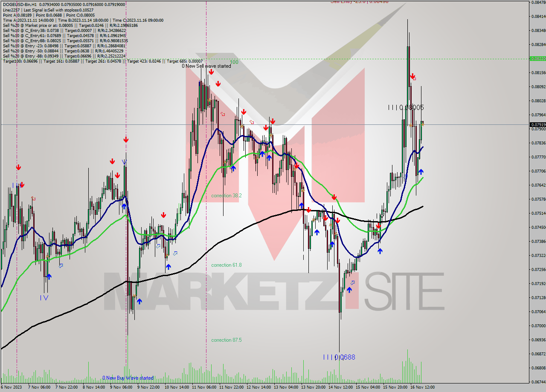This screenshot has height=392, width=546.
Task: Select the 'correction 87.5' label
Action: pos(227,340)
